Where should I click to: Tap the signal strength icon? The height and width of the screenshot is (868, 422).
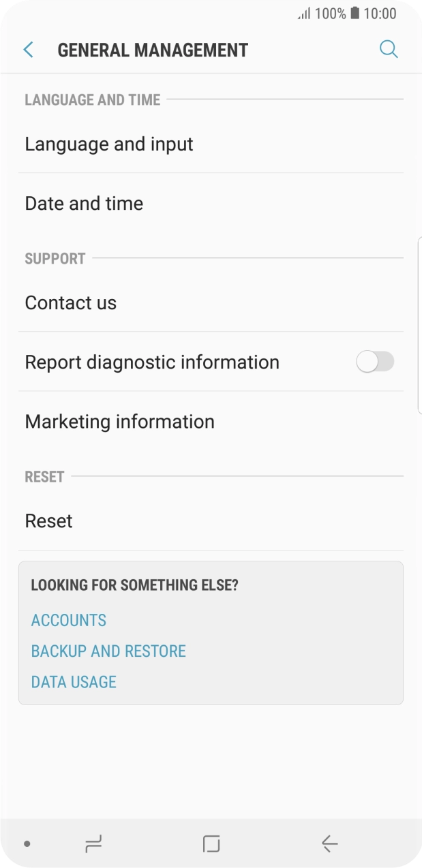click(x=304, y=14)
